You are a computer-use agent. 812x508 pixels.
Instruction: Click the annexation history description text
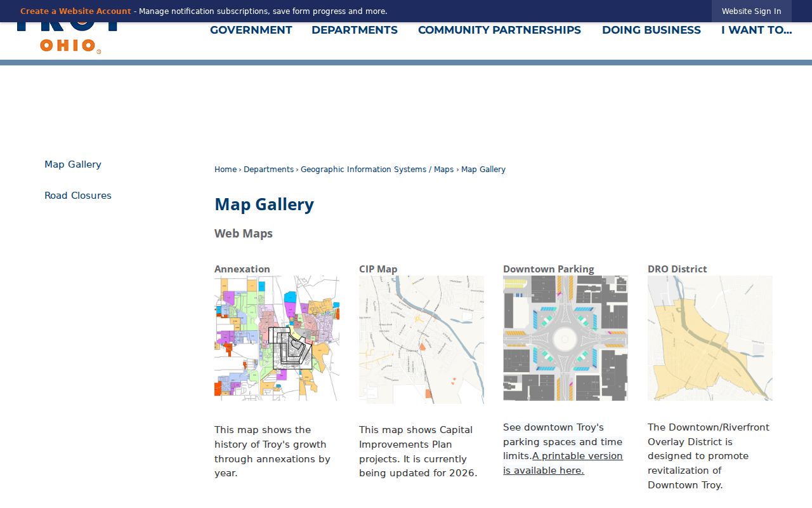[x=273, y=451]
